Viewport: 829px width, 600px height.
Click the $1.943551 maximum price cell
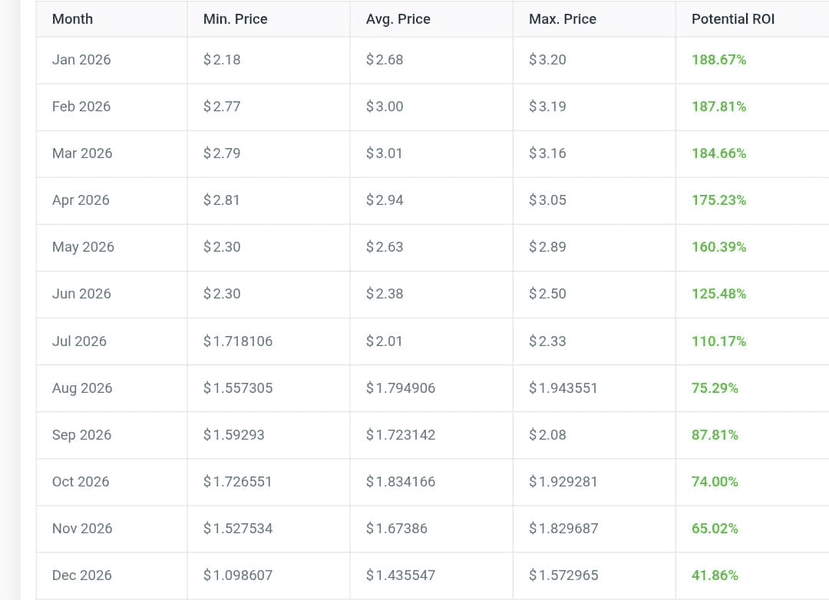(563, 388)
